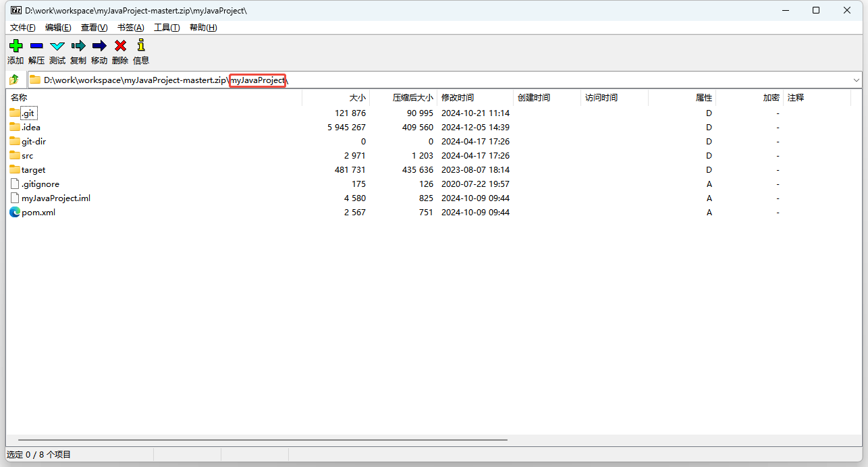This screenshot has width=868, height=467.
Task: Click the green Add (添加) toolbar icon
Action: [16, 46]
